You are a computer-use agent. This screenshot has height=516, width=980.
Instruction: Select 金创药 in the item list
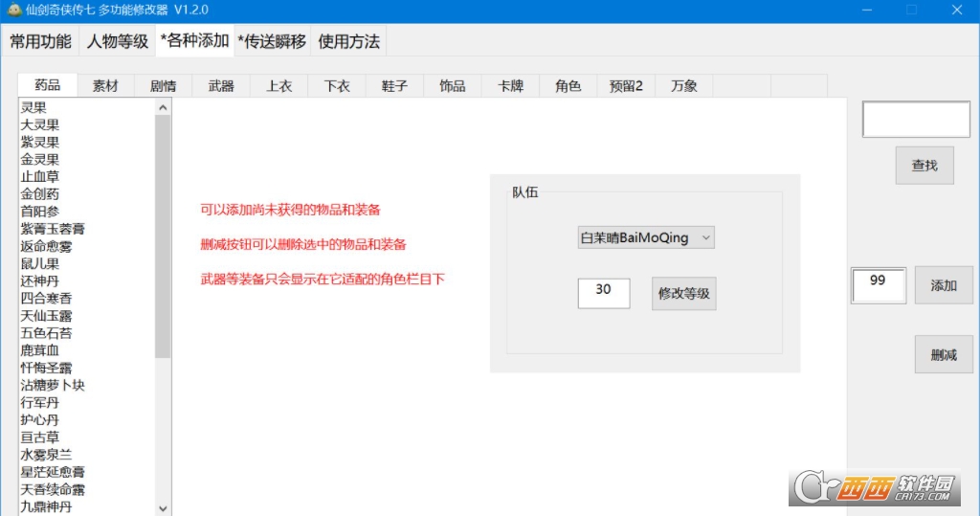[40, 194]
